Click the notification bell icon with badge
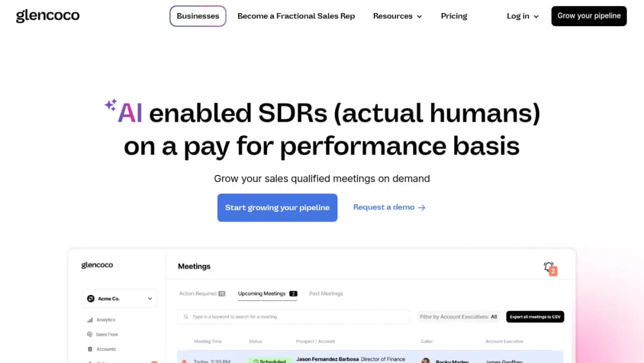This screenshot has width=644, height=363. point(550,269)
